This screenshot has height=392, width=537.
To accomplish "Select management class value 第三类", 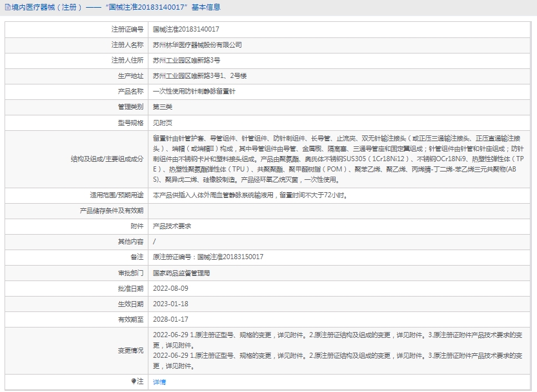I will coord(163,107).
